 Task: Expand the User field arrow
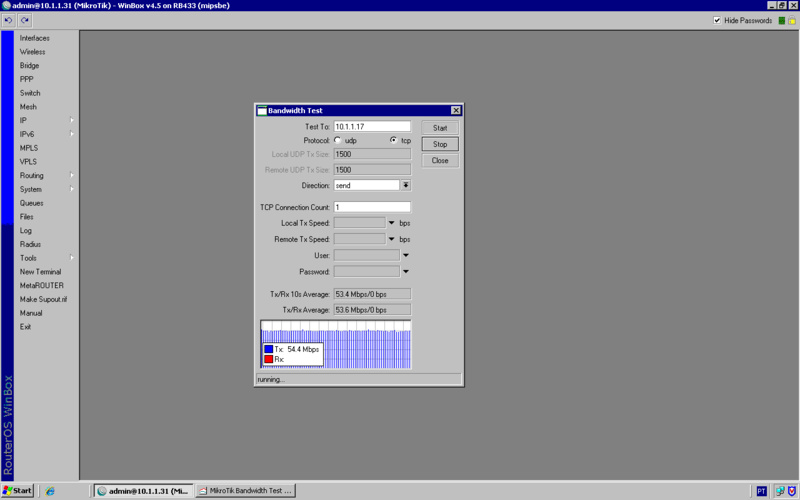pyautogui.click(x=406, y=255)
